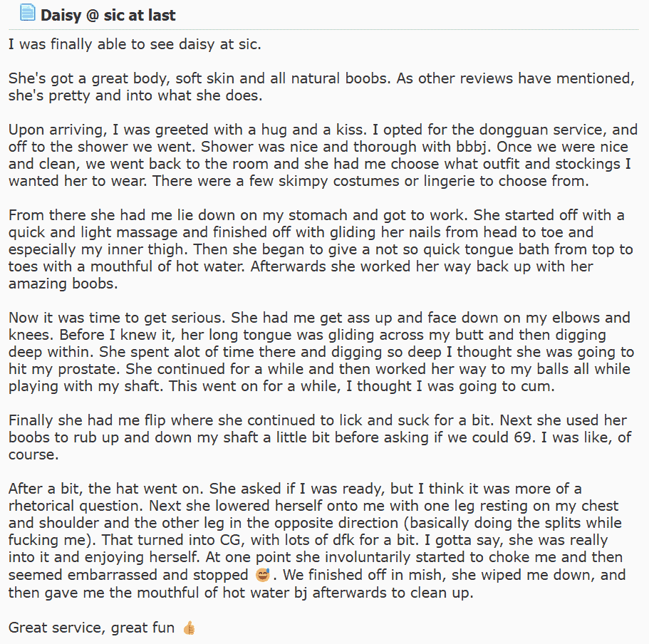Image resolution: width=649 pixels, height=644 pixels.
Task: Click the paragraph beginning 'From there she had'
Action: coord(321,249)
